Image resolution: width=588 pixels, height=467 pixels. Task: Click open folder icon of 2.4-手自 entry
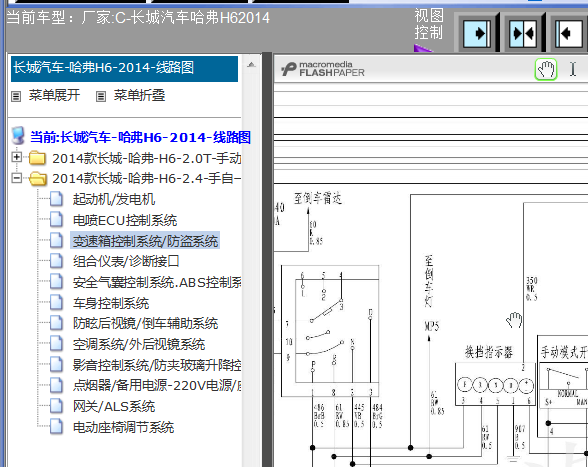(x=38, y=179)
